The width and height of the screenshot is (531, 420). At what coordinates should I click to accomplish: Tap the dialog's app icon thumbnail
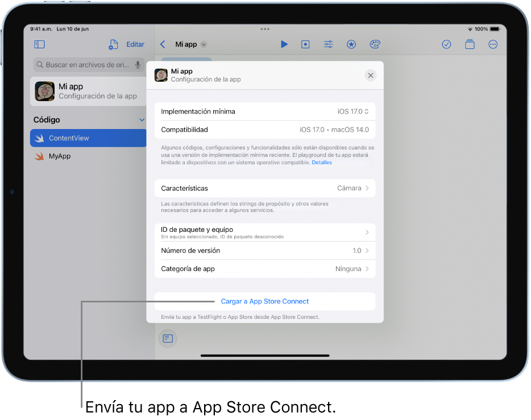tap(161, 75)
